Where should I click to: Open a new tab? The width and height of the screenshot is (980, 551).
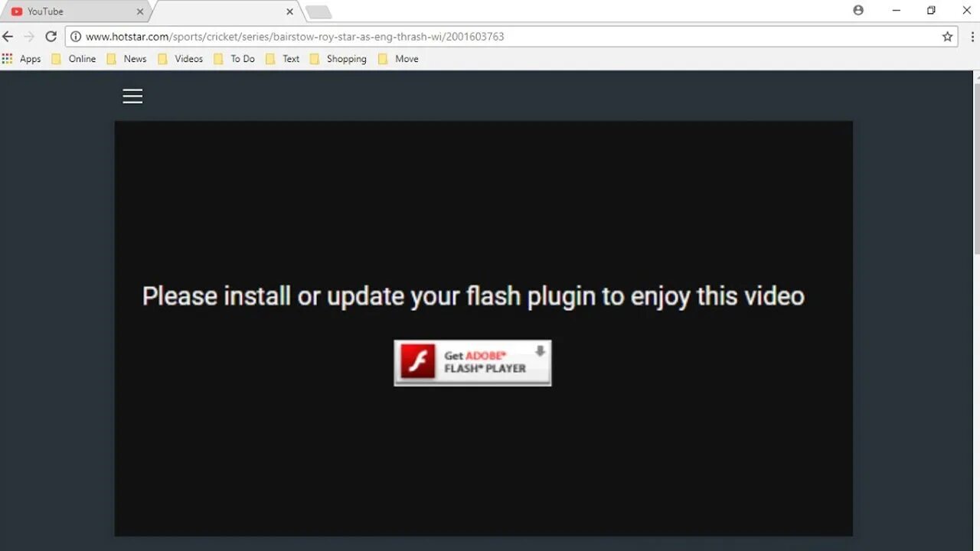[x=318, y=12]
